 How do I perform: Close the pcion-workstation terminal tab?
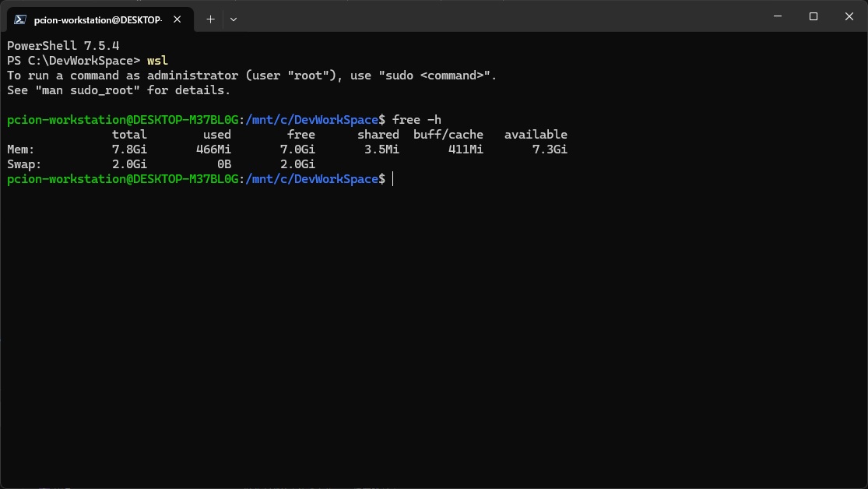point(181,19)
